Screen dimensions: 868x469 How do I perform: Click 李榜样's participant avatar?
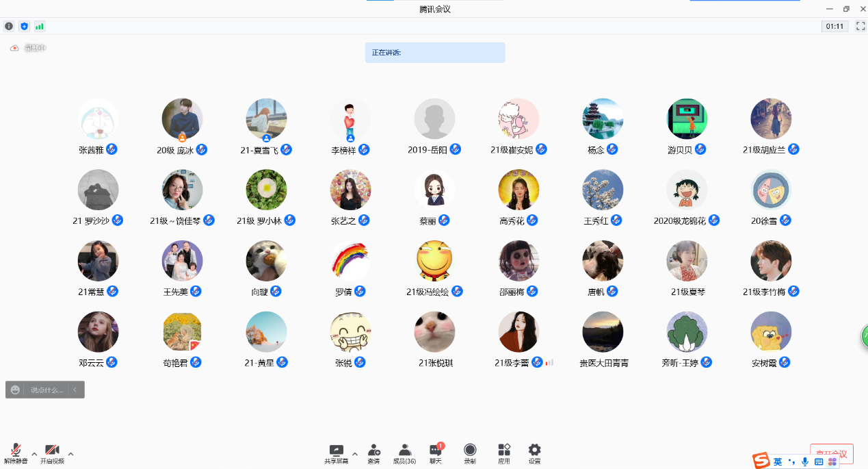coord(350,119)
